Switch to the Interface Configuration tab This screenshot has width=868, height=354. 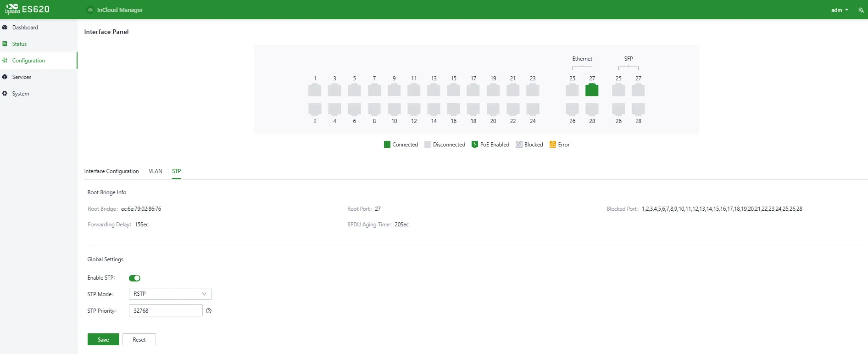pos(111,171)
